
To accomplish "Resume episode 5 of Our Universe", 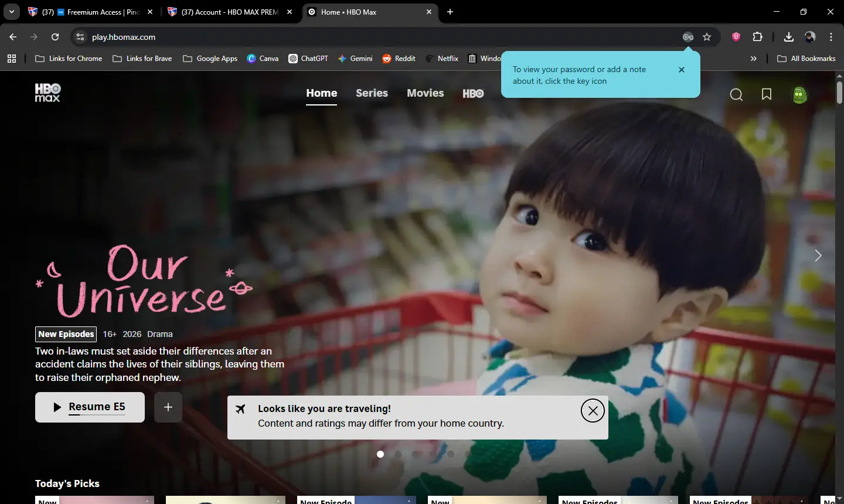I will click(x=90, y=407).
